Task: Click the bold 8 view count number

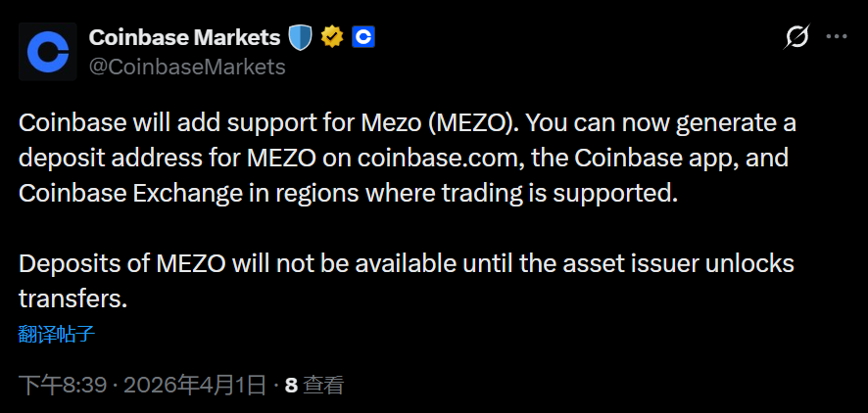Action: click(291, 385)
